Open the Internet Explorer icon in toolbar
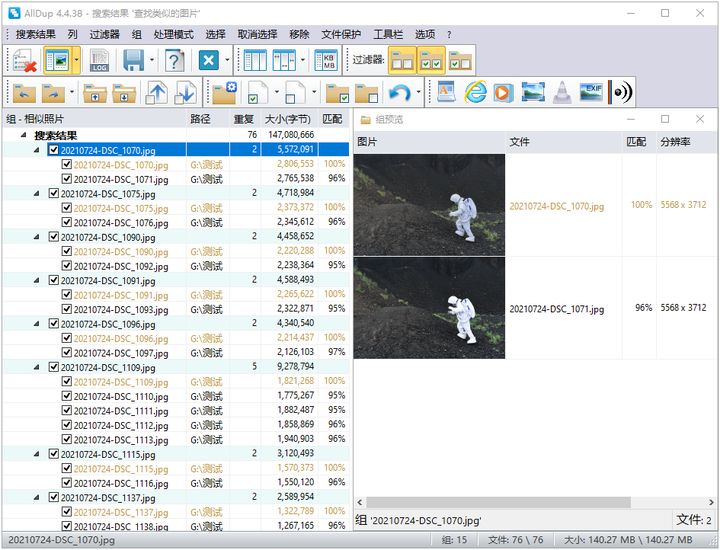This screenshot has height=550, width=720. click(x=475, y=93)
